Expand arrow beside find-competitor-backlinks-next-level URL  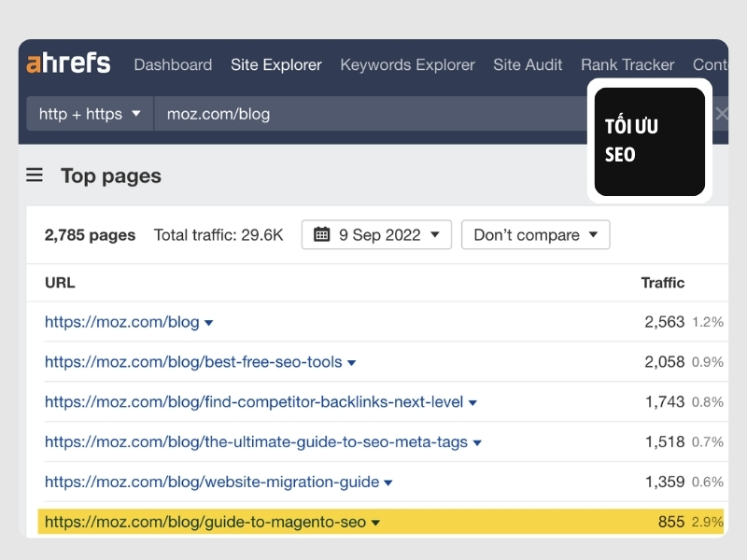coord(472,403)
